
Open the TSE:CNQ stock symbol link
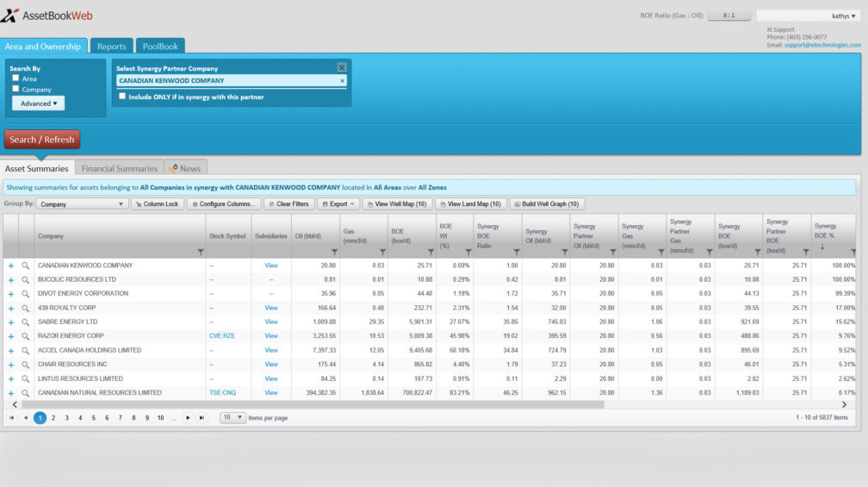tap(222, 393)
